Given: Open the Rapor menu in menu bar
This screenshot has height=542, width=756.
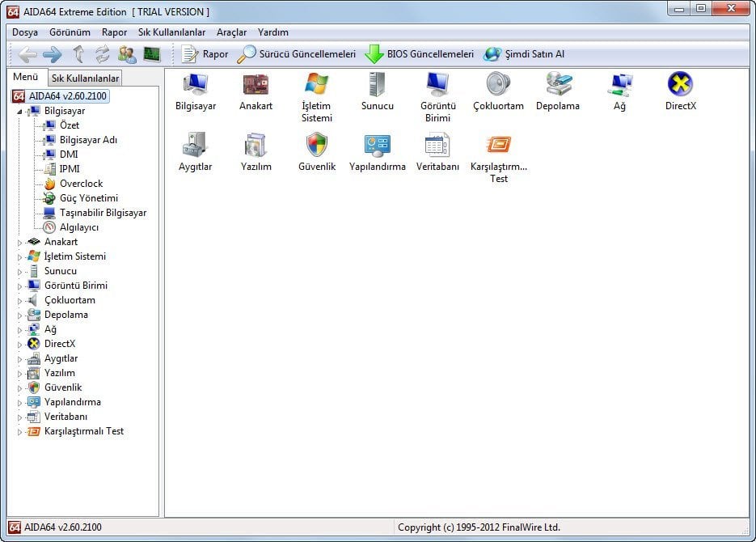Looking at the screenshot, I should coord(114,32).
